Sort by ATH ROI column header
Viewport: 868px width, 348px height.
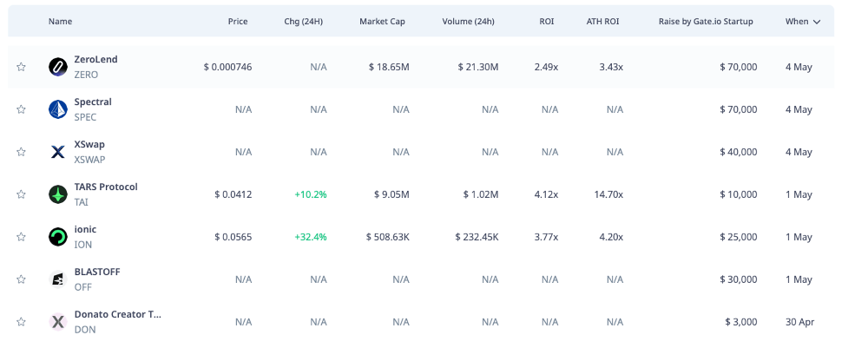(x=603, y=22)
